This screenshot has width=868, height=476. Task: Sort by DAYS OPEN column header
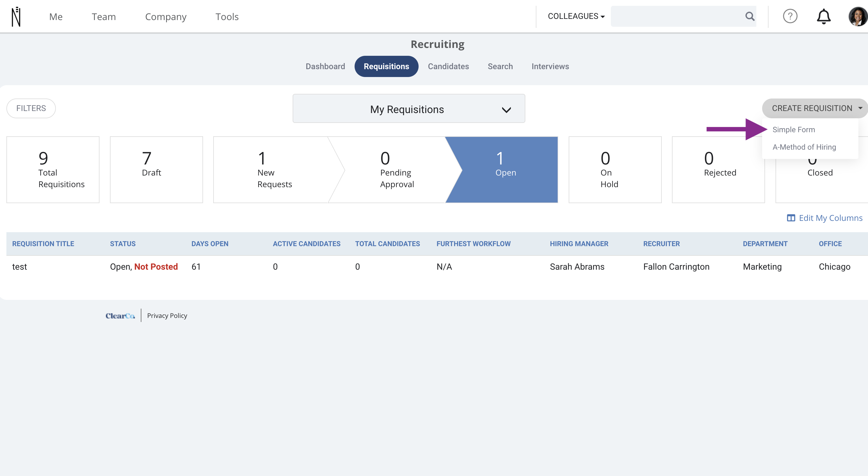tap(210, 244)
